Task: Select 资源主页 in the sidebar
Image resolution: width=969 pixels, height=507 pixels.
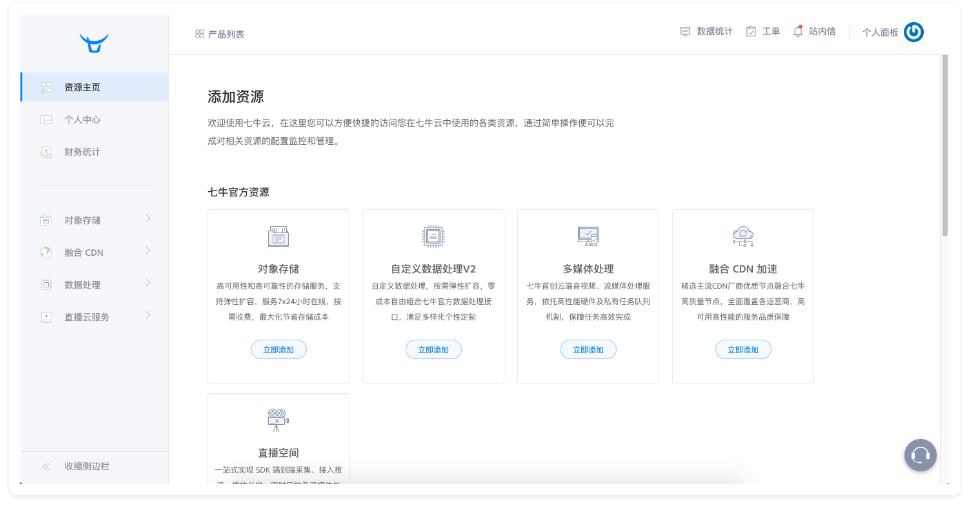Action: pos(95,87)
